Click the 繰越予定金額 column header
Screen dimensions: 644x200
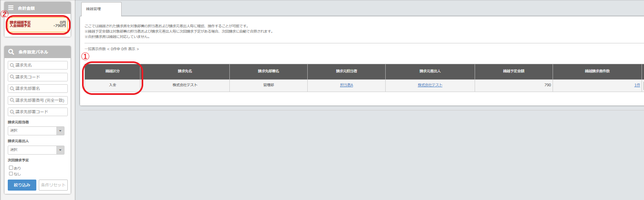point(514,71)
